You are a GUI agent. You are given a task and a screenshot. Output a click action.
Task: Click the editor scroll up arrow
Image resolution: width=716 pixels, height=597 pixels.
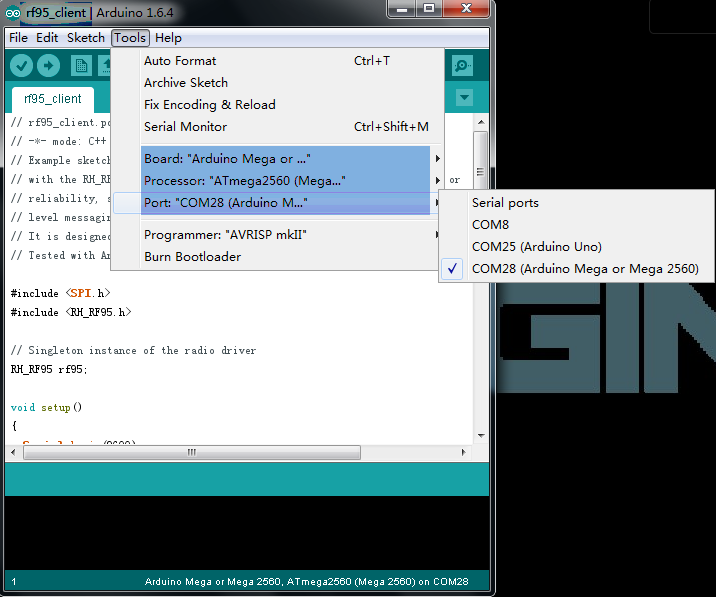point(481,122)
